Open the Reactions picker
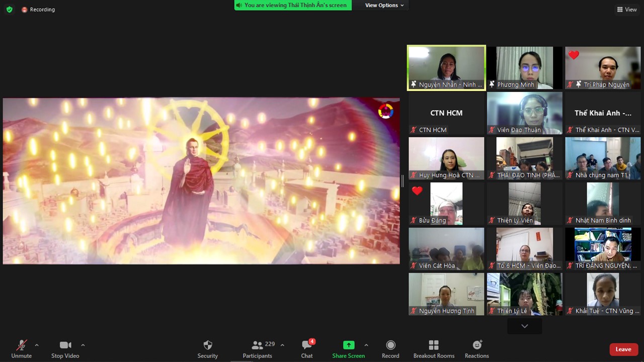The width and height of the screenshot is (644, 362). pyautogui.click(x=477, y=349)
